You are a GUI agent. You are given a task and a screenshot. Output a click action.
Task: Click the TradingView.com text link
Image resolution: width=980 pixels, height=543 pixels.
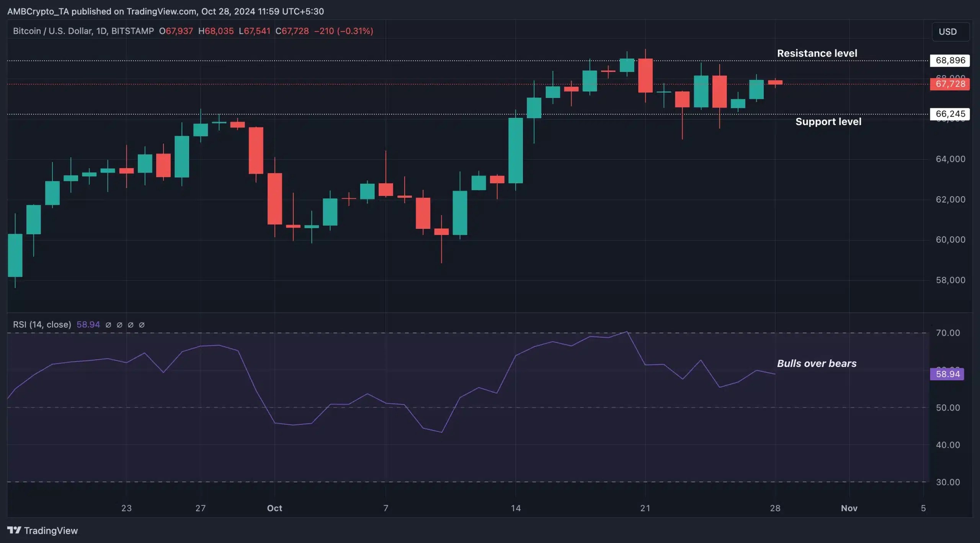pyautogui.click(x=160, y=11)
